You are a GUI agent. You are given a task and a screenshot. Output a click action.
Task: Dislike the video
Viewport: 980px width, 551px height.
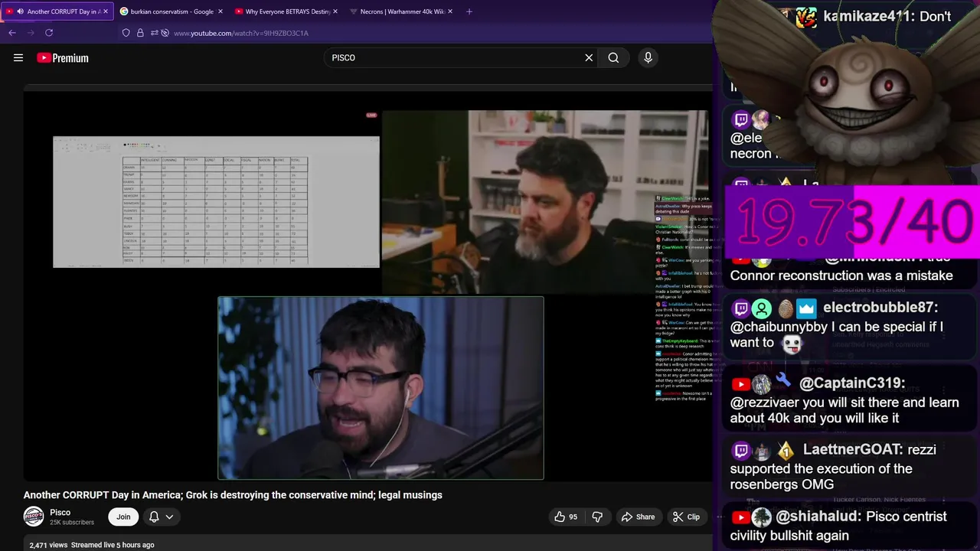coord(597,517)
